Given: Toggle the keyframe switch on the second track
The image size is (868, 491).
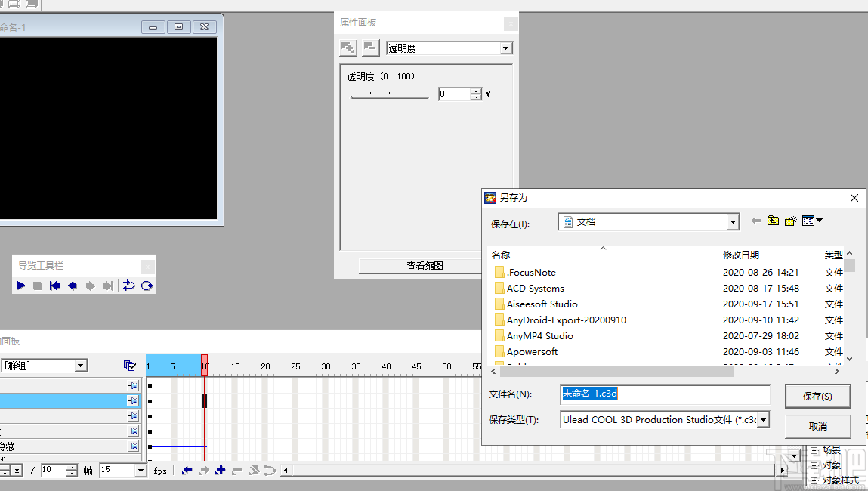Looking at the screenshot, I should 132,403.
